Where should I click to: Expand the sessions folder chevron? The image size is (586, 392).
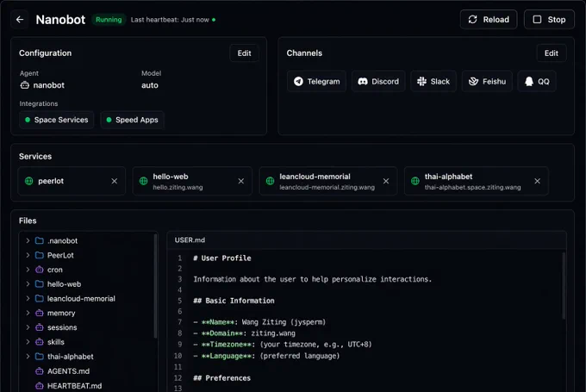(28, 327)
